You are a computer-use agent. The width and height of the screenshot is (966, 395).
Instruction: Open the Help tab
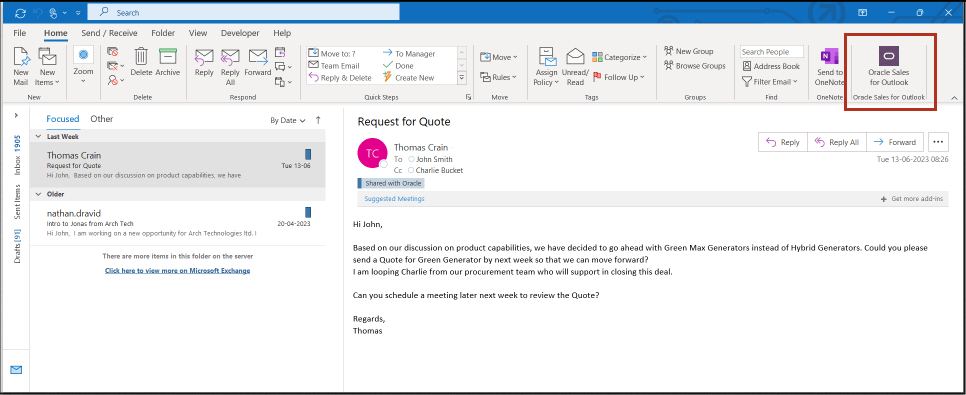282,33
